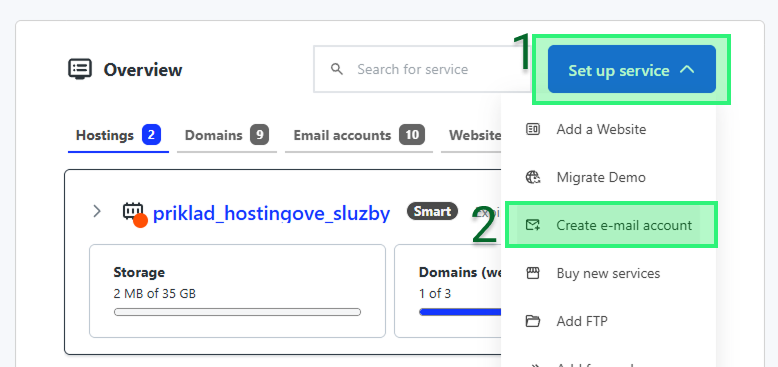Click the search magnifier icon
Viewport: 778px width, 367px height.
click(x=337, y=69)
